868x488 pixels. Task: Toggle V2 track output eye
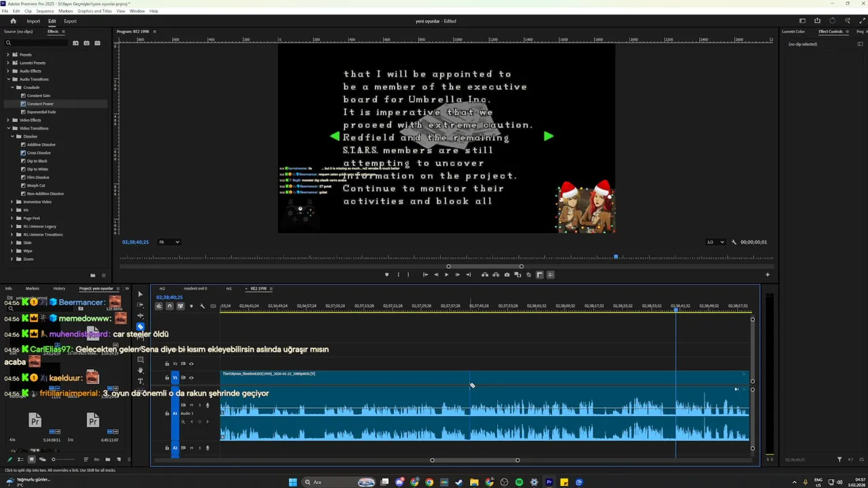point(191,364)
